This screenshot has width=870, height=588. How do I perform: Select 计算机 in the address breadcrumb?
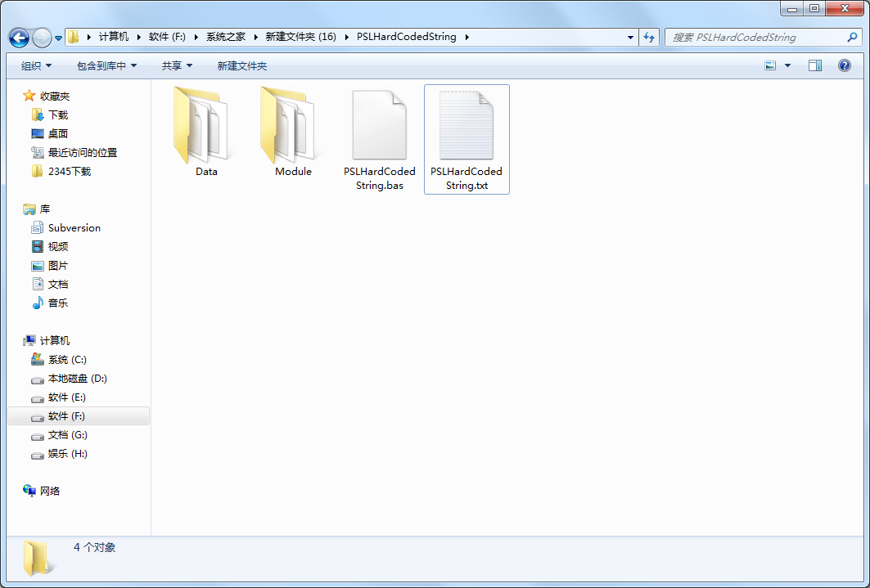(x=113, y=37)
